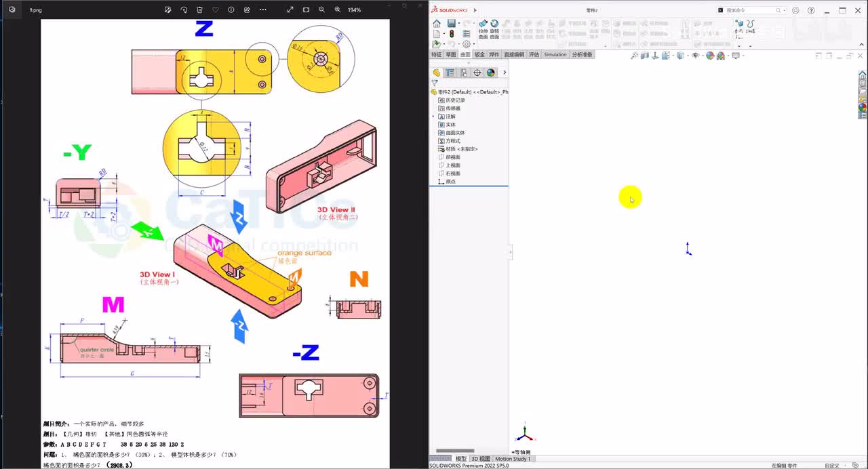868x469 pixels.
Task: Select PropertyManager tab icon
Action: [x=450, y=73]
